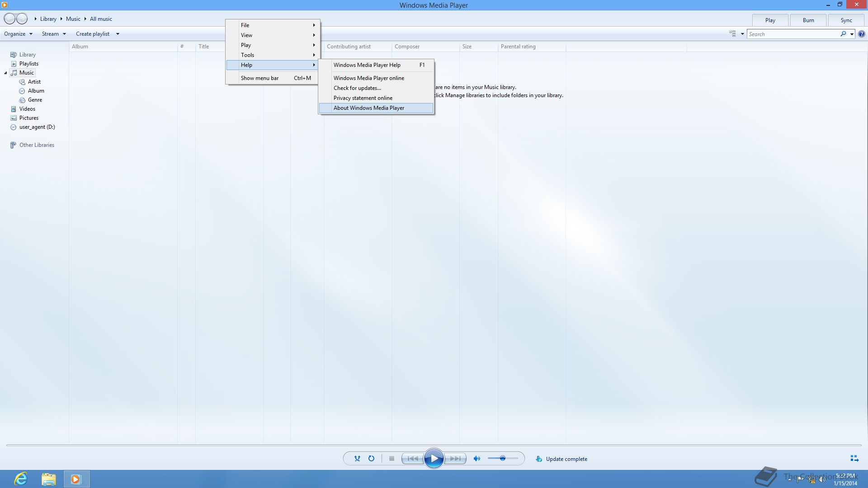The height and width of the screenshot is (488, 868).
Task: Click the large Play button
Action: pos(434,459)
